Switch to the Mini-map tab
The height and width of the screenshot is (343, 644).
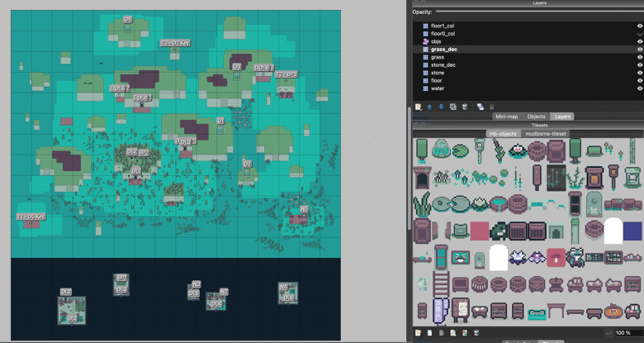point(506,117)
